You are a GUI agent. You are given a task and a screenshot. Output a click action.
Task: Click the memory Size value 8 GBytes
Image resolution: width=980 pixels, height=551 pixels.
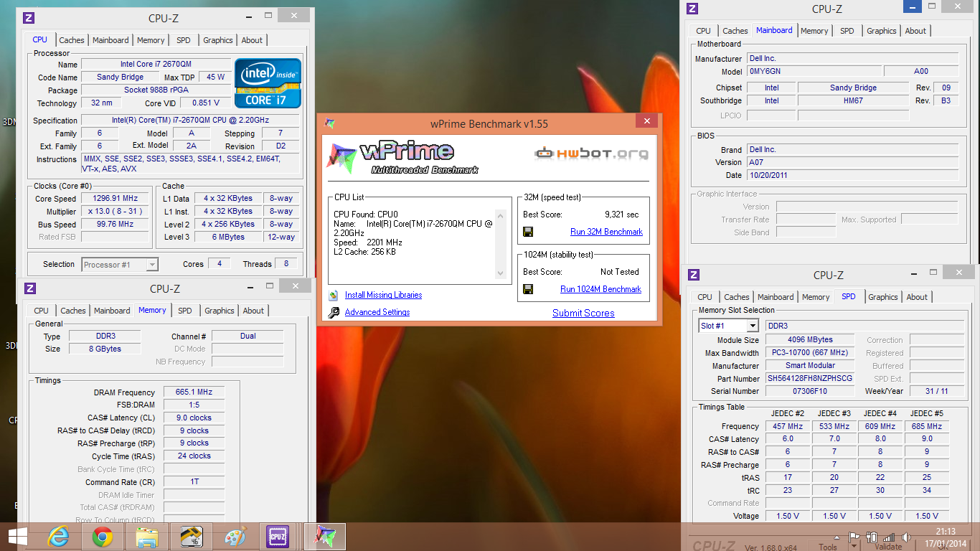click(x=105, y=349)
